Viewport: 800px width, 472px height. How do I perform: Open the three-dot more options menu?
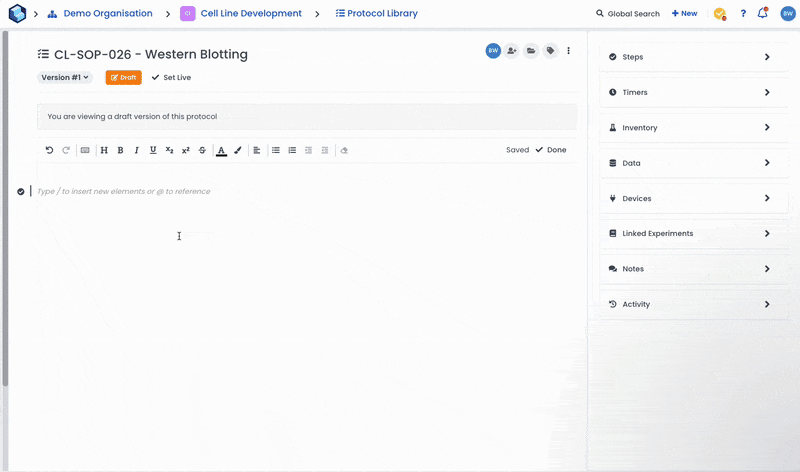click(x=568, y=51)
